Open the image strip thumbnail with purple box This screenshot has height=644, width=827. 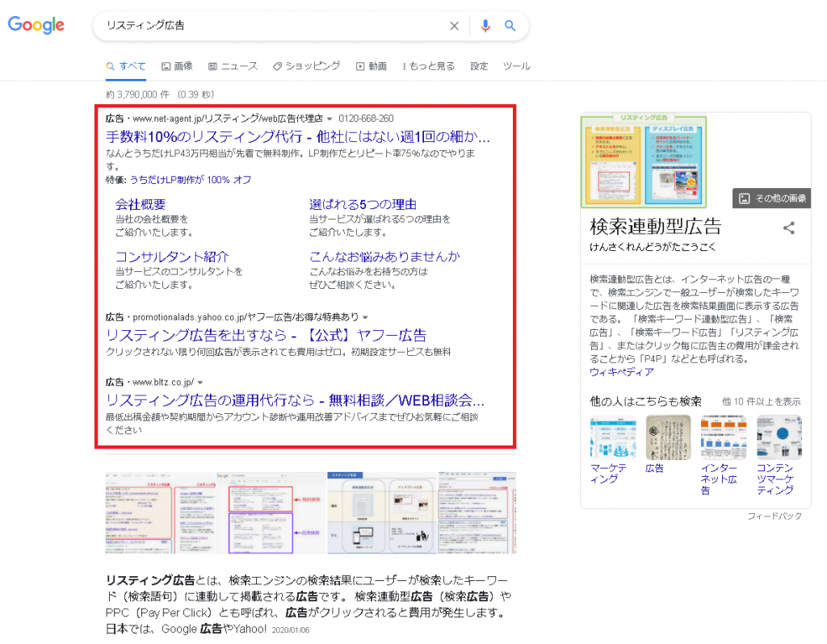coord(271,512)
